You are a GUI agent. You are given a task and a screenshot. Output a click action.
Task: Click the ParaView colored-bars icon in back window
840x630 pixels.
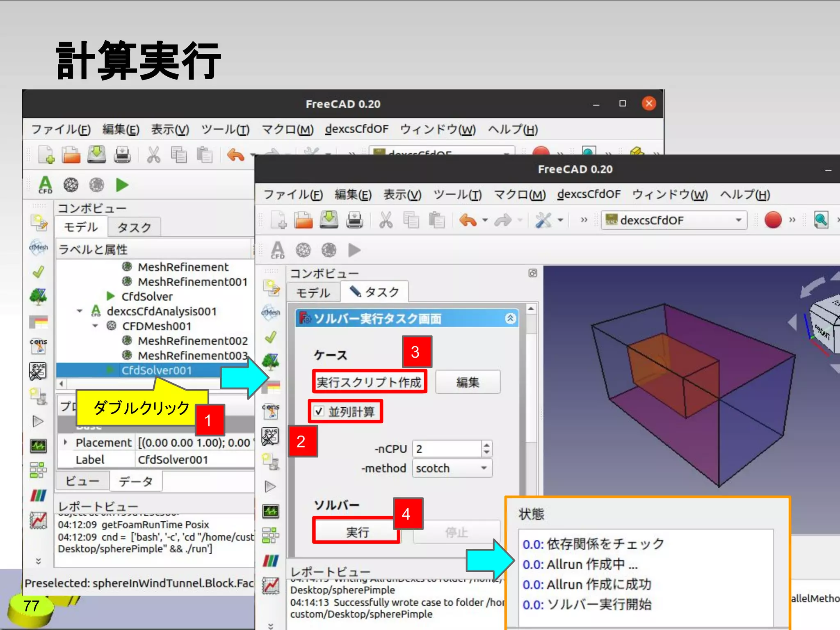tap(39, 496)
